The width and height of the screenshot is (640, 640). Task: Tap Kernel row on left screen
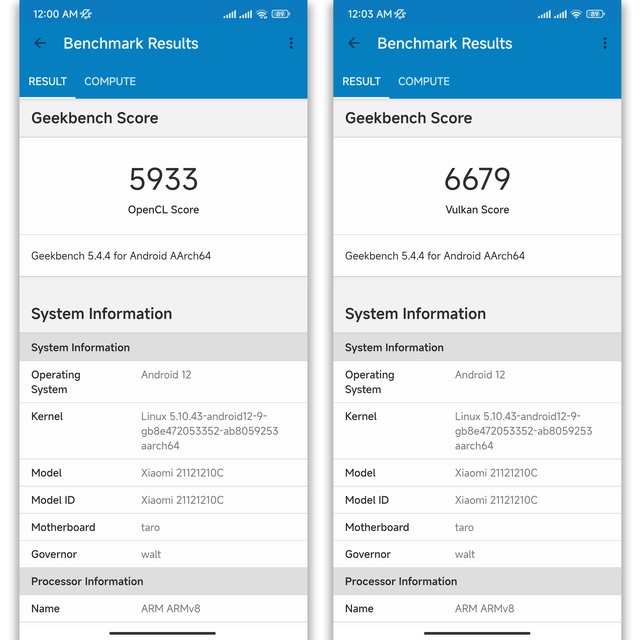click(x=163, y=431)
